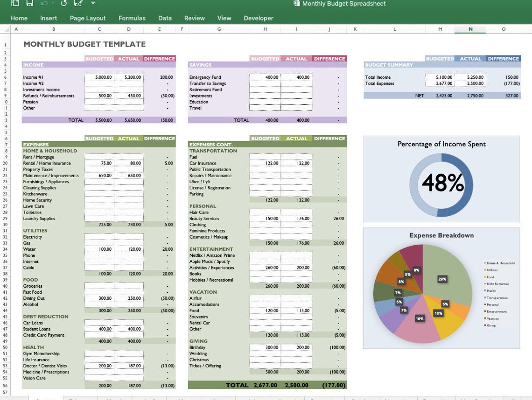Click the Percentage of Income Spent donut chart

tap(441, 185)
